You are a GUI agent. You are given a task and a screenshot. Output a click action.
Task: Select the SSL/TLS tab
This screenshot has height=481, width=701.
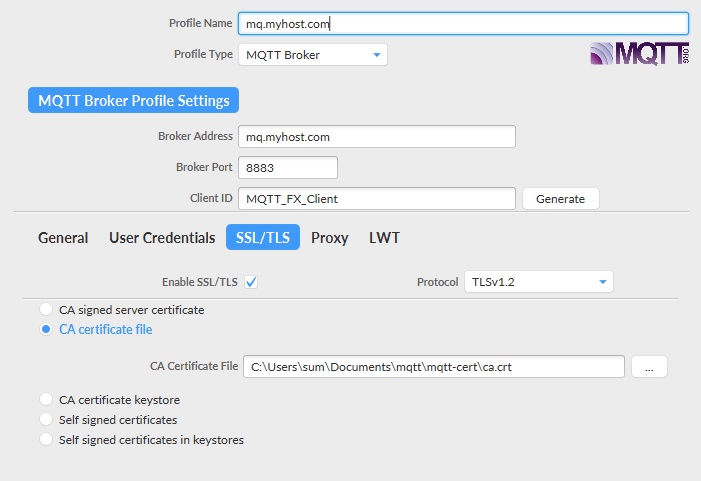263,237
